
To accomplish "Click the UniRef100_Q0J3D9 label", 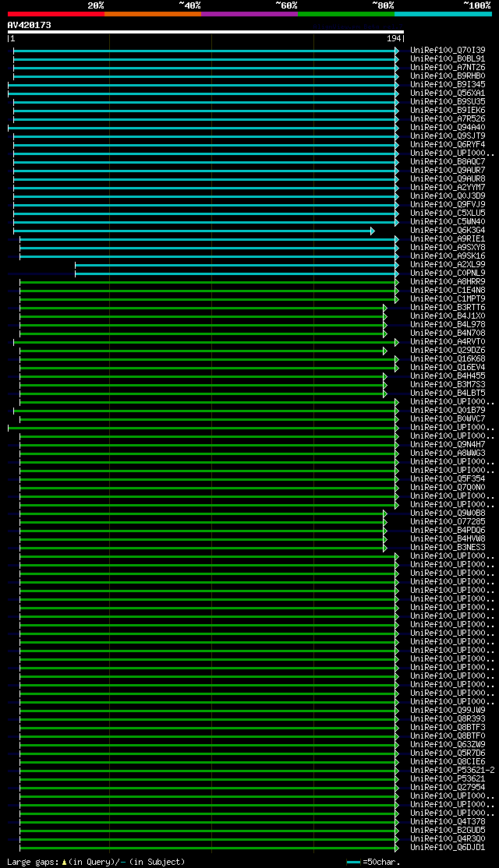I will [x=448, y=196].
